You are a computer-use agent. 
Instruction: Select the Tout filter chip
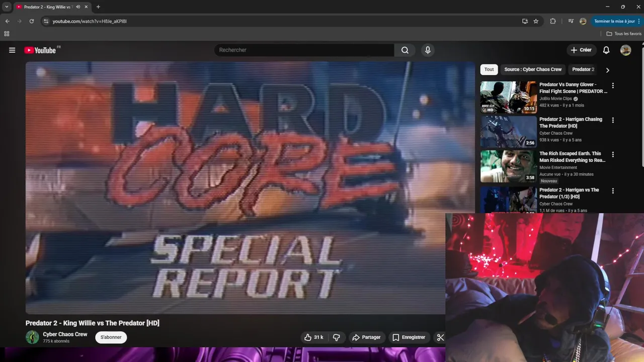[x=489, y=69]
